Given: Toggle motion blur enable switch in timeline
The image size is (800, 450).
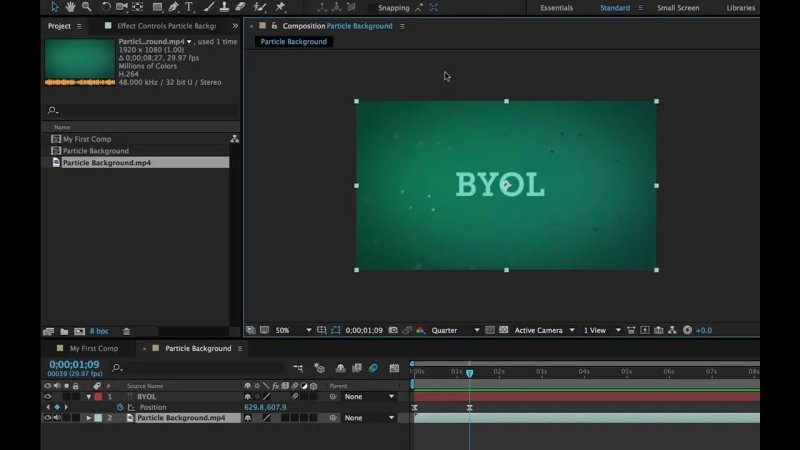Looking at the screenshot, I should [373, 368].
